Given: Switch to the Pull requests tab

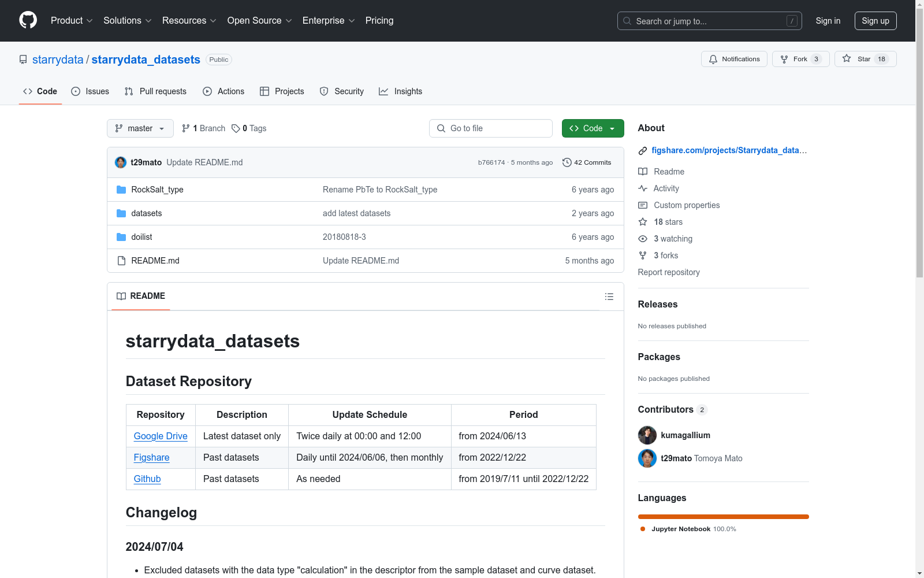Looking at the screenshot, I should (x=155, y=91).
